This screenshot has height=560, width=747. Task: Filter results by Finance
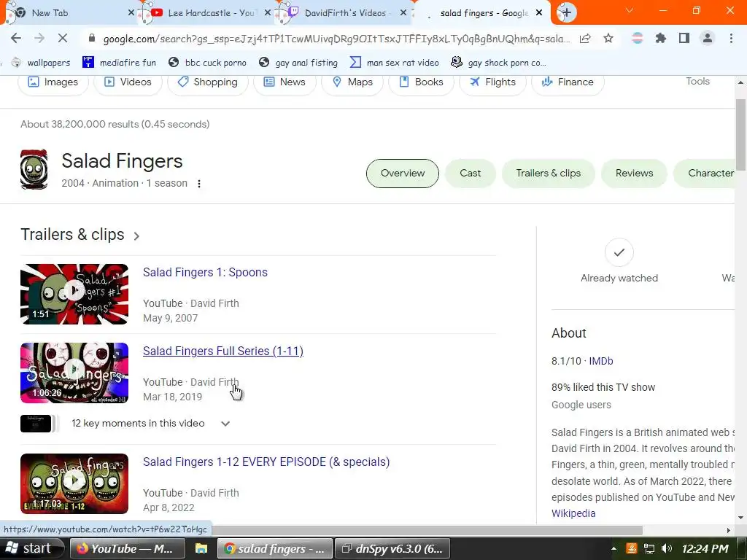click(x=568, y=82)
